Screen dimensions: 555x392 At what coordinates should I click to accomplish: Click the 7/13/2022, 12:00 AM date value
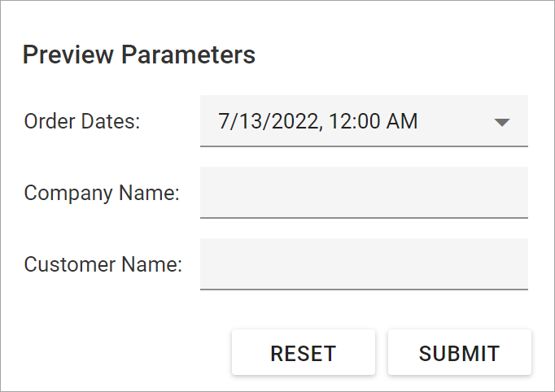(x=318, y=122)
